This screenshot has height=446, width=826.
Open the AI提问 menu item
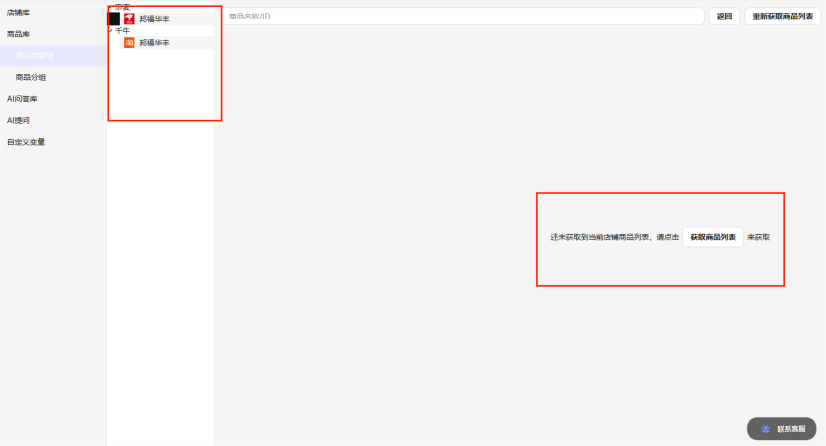click(18, 120)
